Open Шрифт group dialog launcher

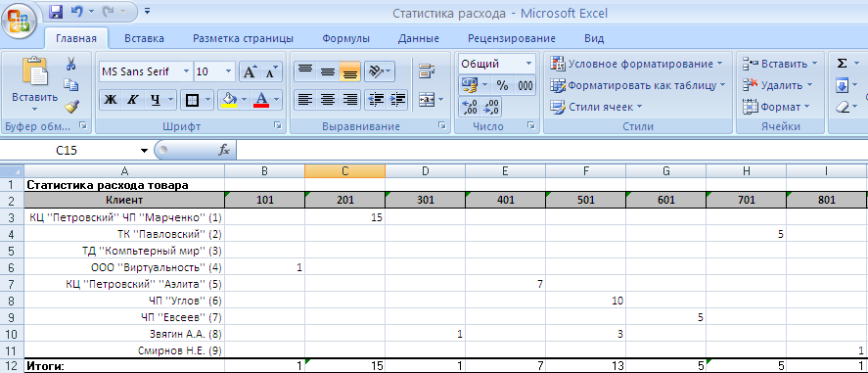coord(277,126)
